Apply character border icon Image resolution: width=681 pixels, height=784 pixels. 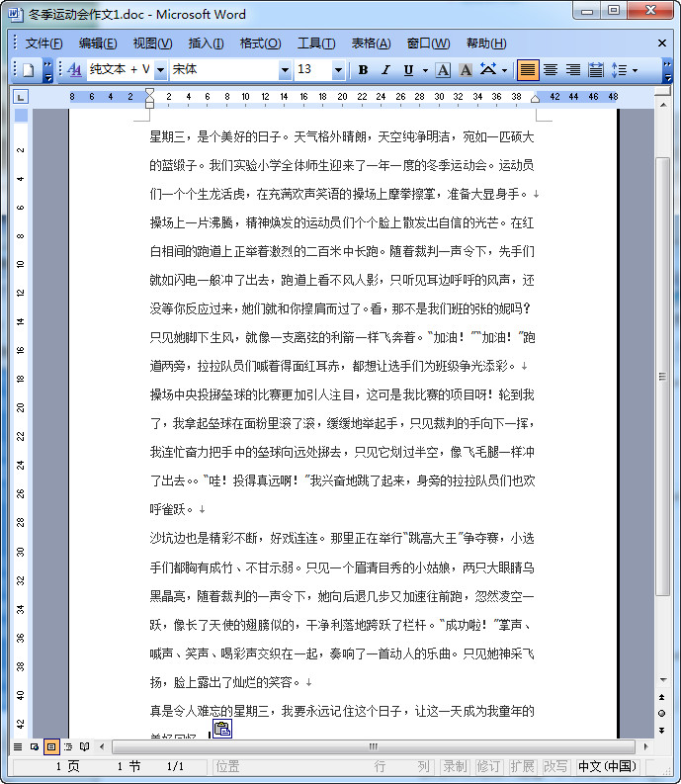[x=443, y=70]
